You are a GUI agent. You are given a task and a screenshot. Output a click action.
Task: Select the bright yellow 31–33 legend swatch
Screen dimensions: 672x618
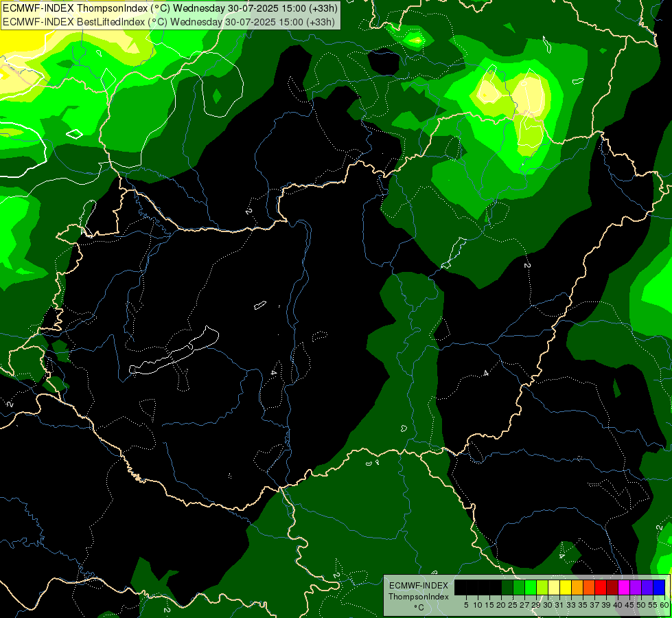tap(566, 587)
